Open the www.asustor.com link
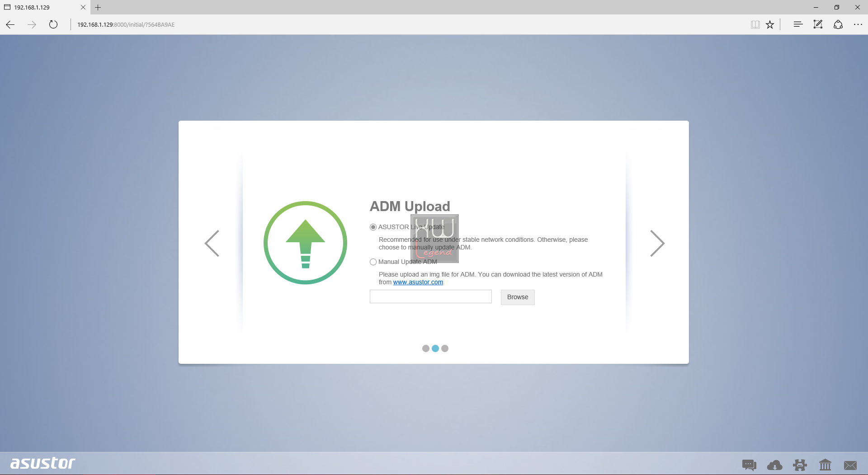The width and height of the screenshot is (868, 475). (x=418, y=282)
